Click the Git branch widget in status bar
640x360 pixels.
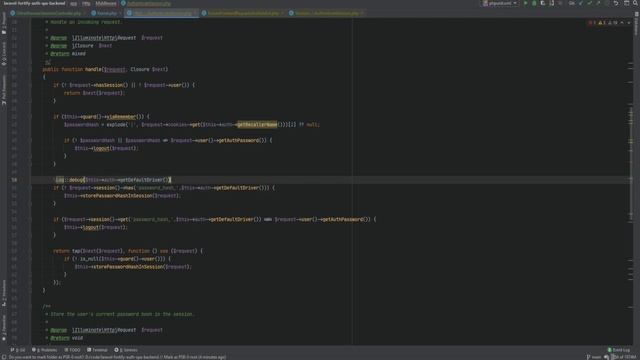594,357
